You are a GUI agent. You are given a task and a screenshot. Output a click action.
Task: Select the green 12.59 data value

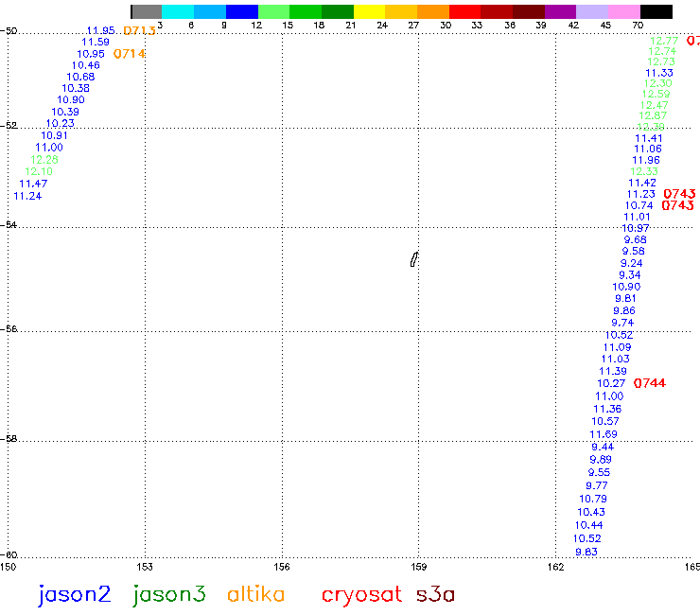coord(656,95)
